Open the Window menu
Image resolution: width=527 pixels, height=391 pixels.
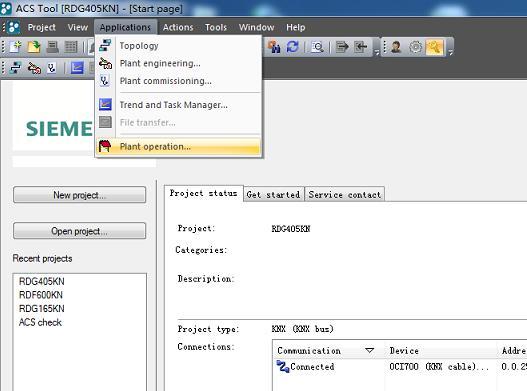[256, 27]
